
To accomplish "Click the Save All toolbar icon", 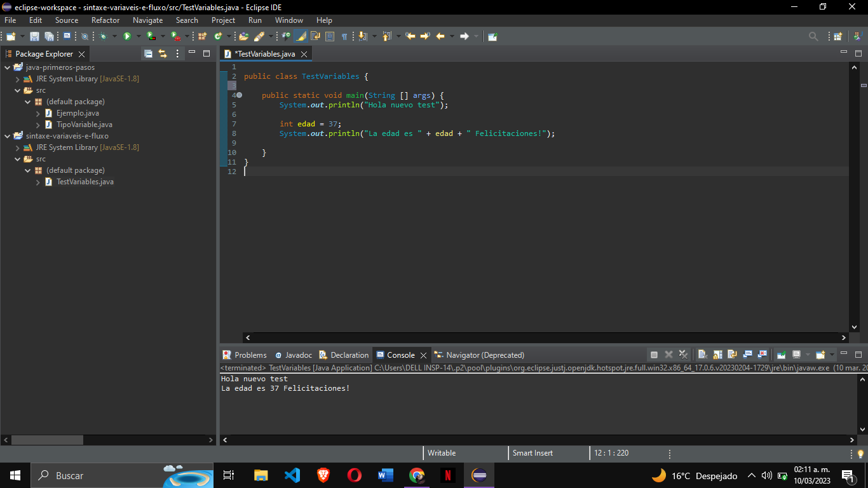I will (49, 36).
